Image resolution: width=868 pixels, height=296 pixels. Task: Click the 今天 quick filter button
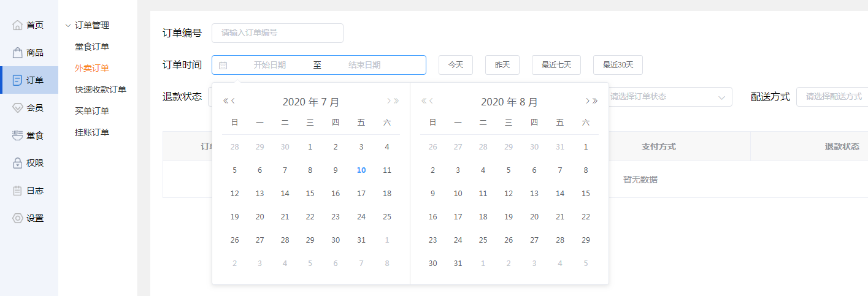[x=456, y=65]
